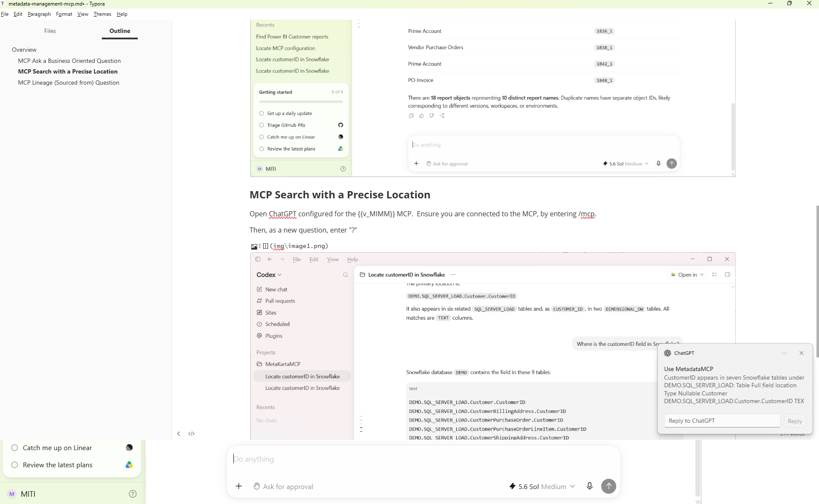Click the search magnifier beside the Codex heading
819x504 pixels.
point(345,275)
